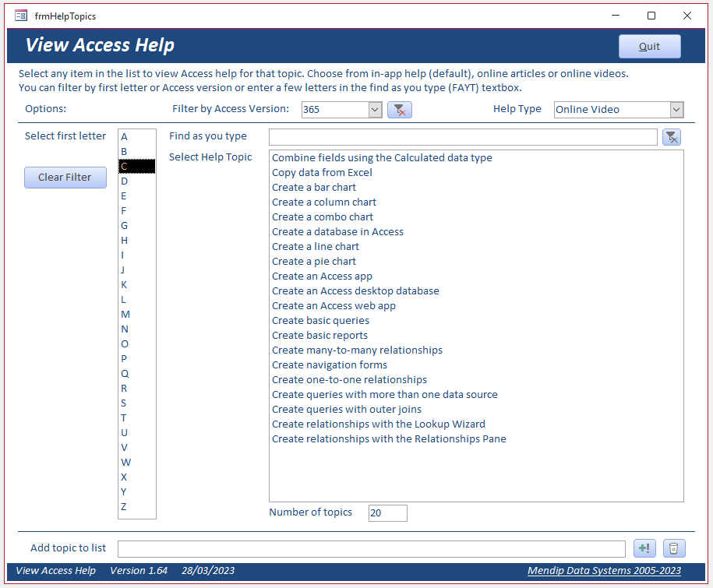Select letter S in first letter list
713x588 pixels.
[x=137, y=403]
